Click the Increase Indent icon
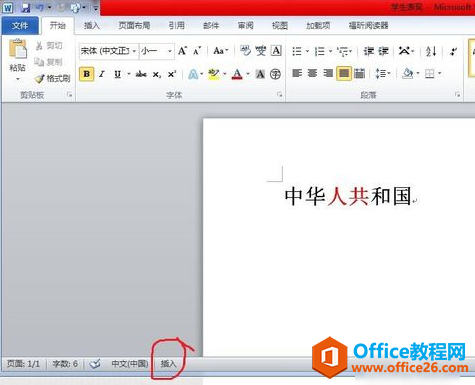Viewport: 475px width, 385px height. tap(383, 51)
